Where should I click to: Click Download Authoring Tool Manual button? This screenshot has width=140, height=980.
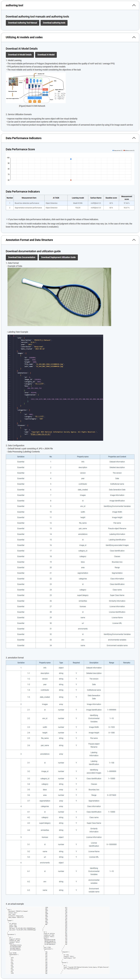22,23
